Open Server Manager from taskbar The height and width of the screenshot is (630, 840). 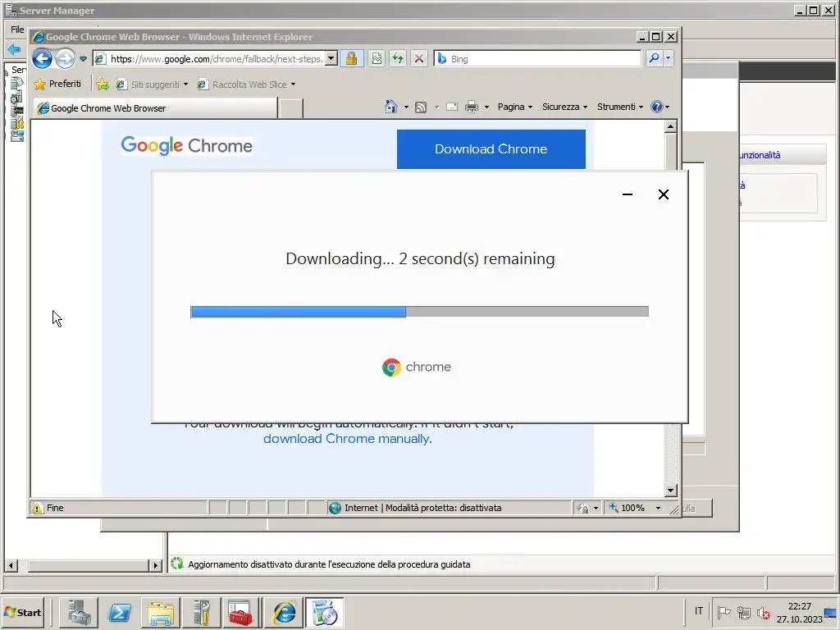pyautogui.click(x=79, y=612)
